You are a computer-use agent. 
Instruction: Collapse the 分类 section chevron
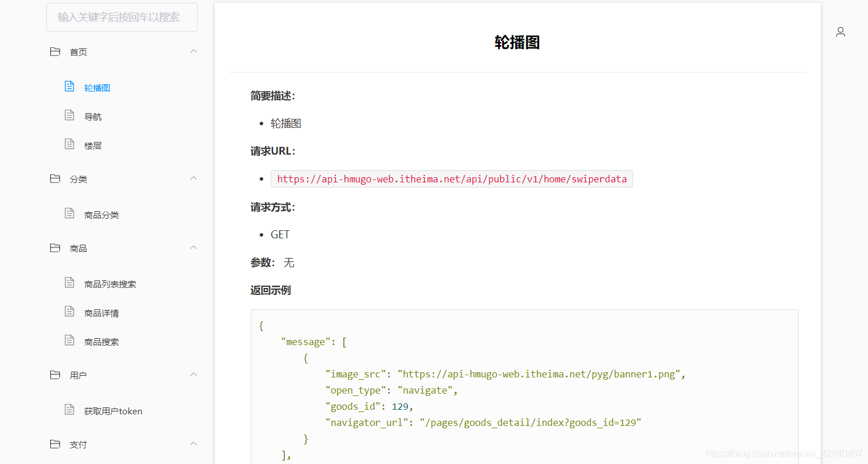coord(194,178)
